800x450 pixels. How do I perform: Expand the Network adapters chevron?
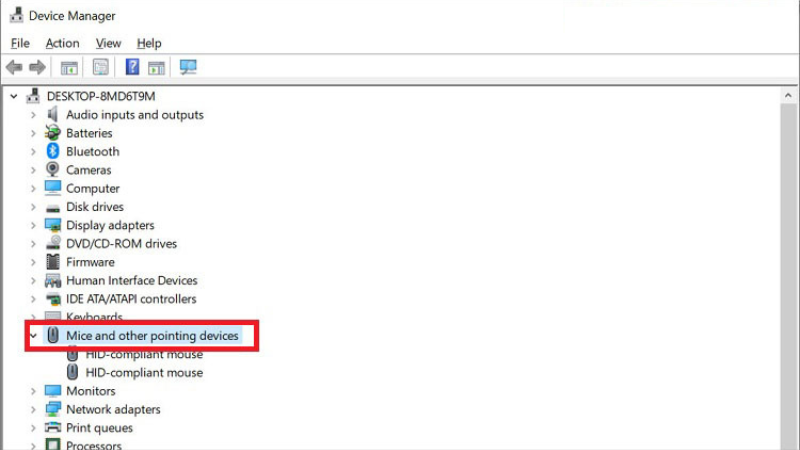(33, 409)
